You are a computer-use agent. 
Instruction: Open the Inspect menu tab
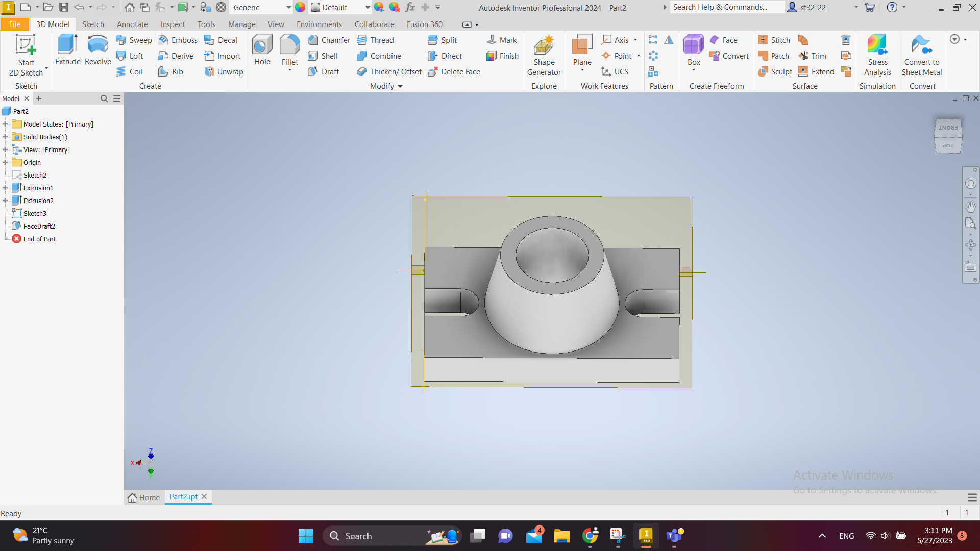(173, 24)
